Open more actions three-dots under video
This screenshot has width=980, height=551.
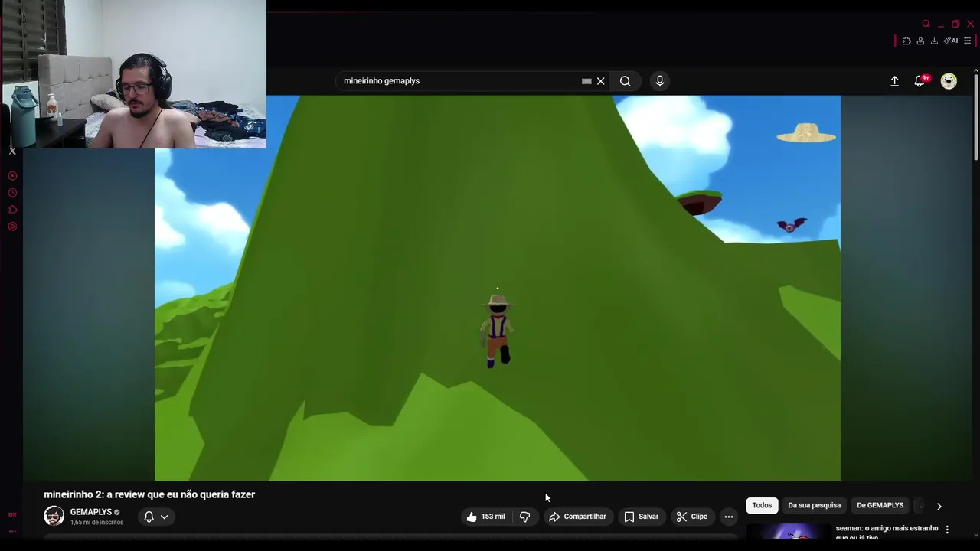(729, 517)
